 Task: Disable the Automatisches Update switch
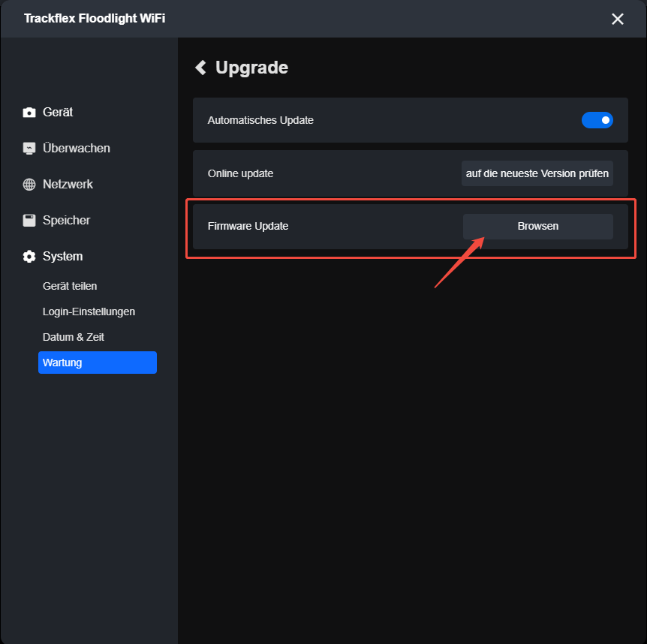[x=597, y=120]
